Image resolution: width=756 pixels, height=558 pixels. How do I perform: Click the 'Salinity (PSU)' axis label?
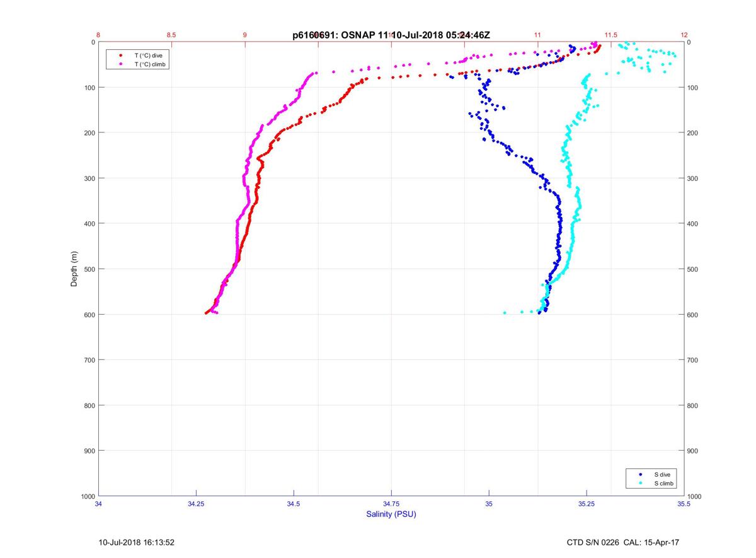point(391,514)
